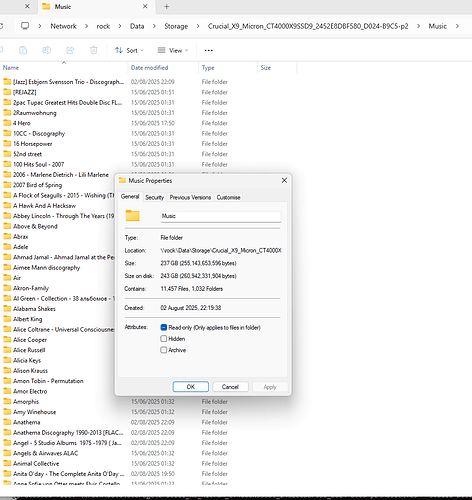Click the Share icon in toolbar

tap(70, 50)
